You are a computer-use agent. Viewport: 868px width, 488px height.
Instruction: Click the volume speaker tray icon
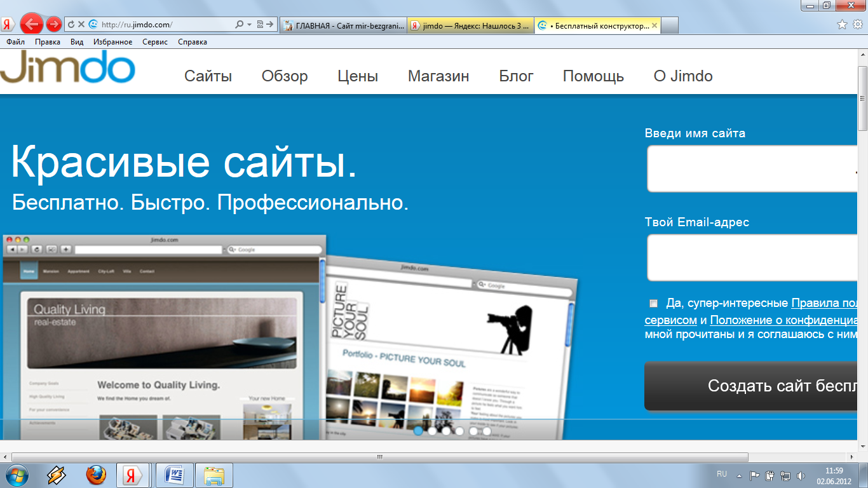[801, 475]
